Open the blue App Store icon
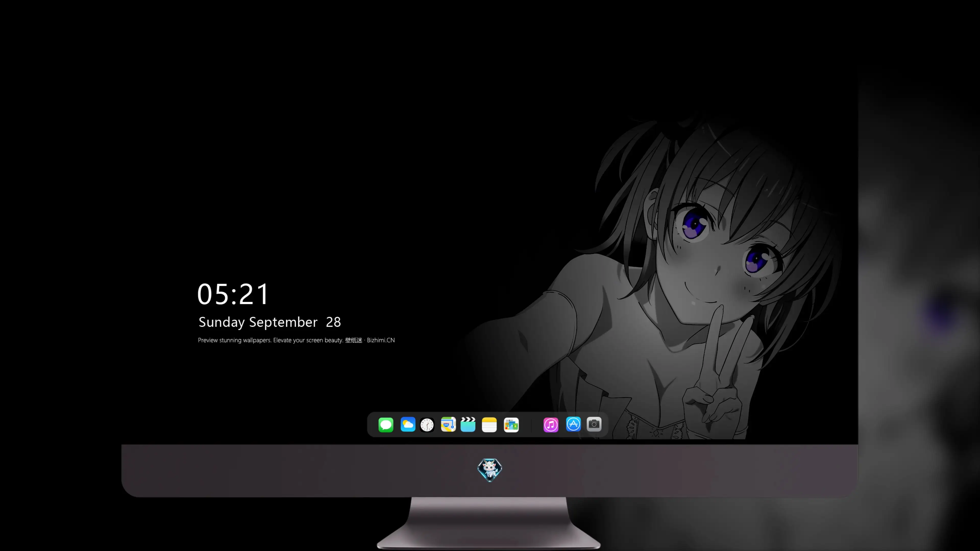Screen dimensions: 980x551 (573, 424)
